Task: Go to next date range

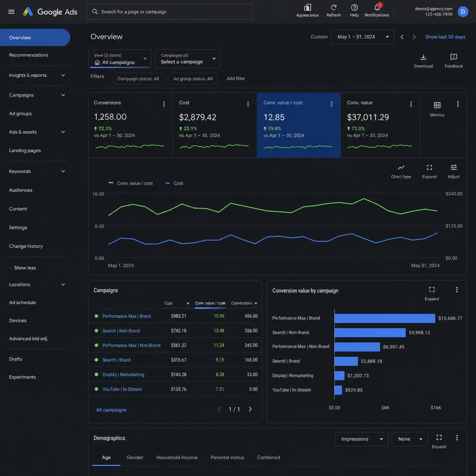Action: point(414,37)
